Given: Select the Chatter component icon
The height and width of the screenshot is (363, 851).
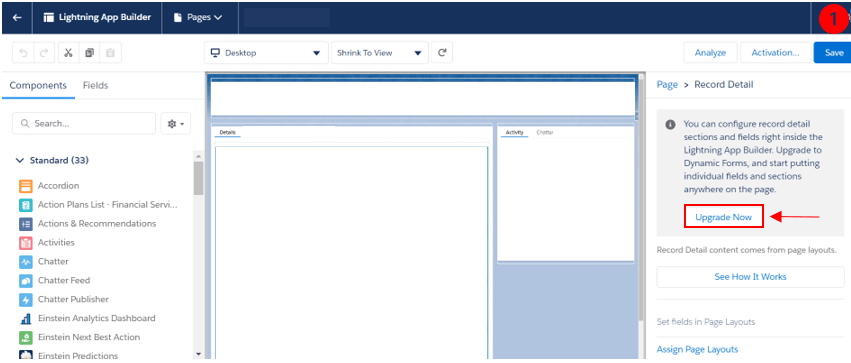Looking at the screenshot, I should coord(26,262).
